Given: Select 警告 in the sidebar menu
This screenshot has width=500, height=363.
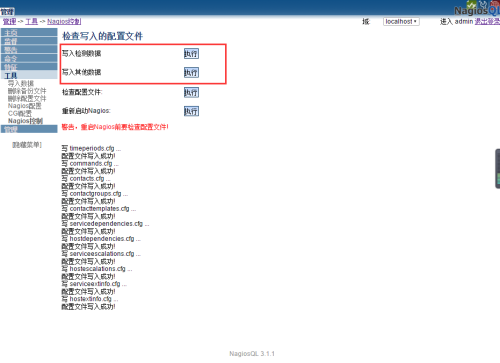Looking at the screenshot, I should (29, 50).
